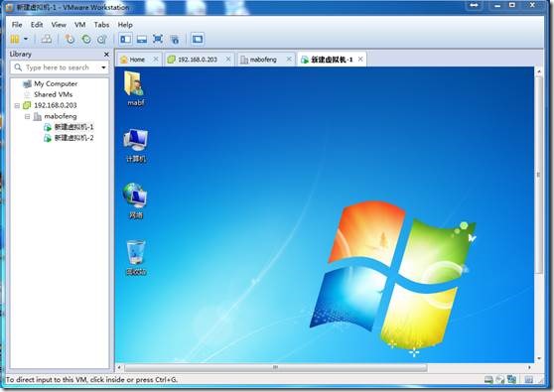Viewport: 554px width, 392px height.
Task: Open the File menu
Action: click(x=17, y=25)
